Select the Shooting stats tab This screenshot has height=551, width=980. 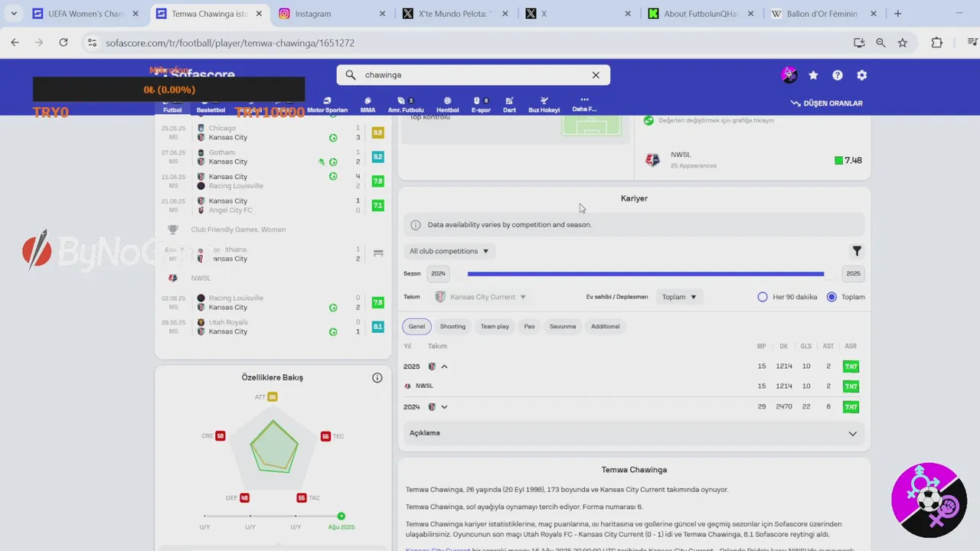[x=452, y=326]
